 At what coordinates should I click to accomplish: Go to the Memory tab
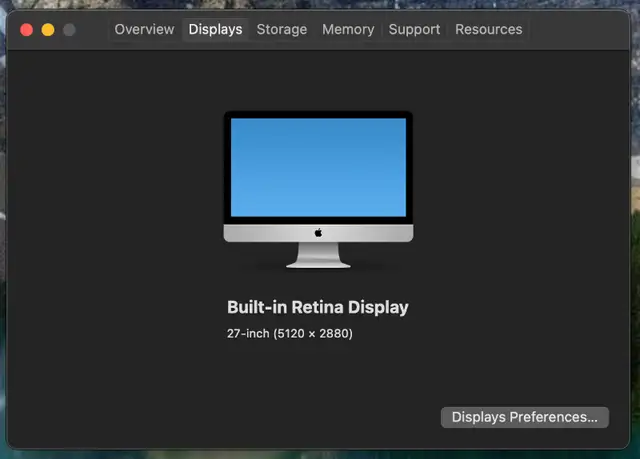[348, 29]
